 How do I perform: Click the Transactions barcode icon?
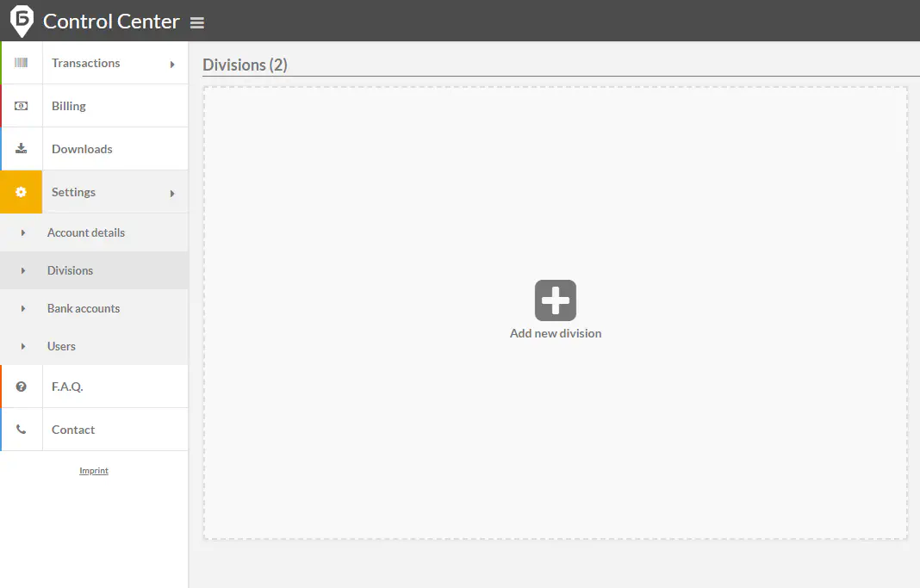click(x=22, y=63)
